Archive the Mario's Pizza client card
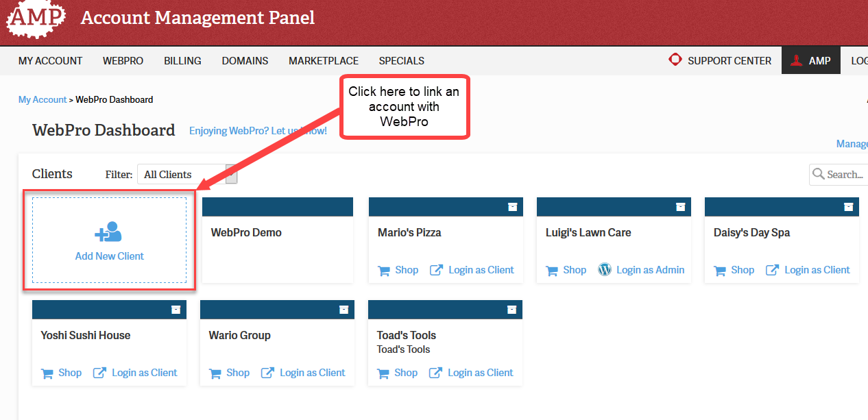The width and height of the screenshot is (868, 420). [x=512, y=207]
